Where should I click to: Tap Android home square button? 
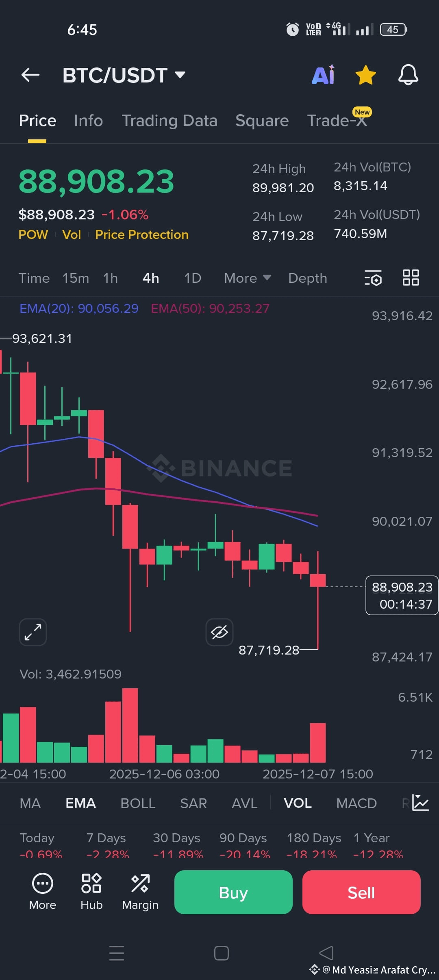222,953
